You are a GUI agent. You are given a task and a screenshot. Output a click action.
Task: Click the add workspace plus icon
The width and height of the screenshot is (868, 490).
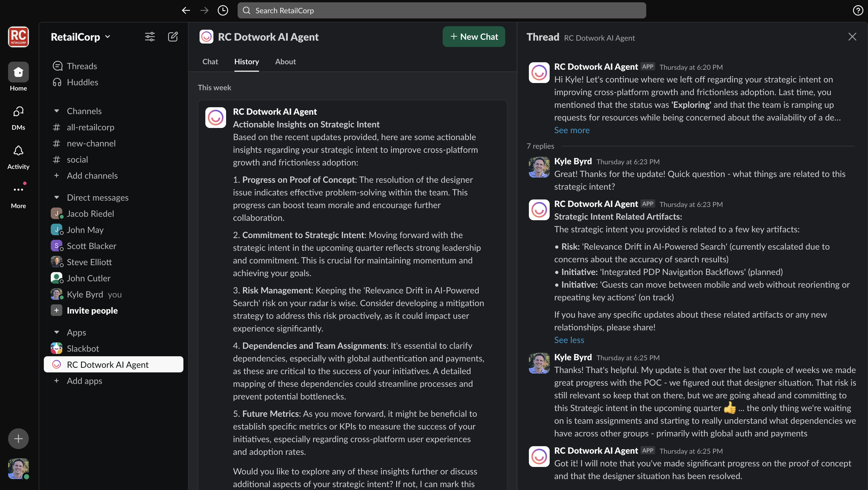click(x=18, y=438)
